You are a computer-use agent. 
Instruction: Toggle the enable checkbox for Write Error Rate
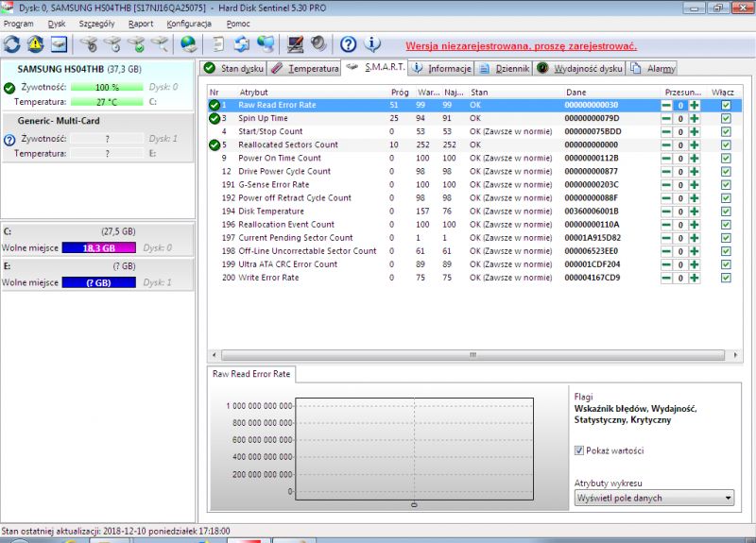coord(726,278)
